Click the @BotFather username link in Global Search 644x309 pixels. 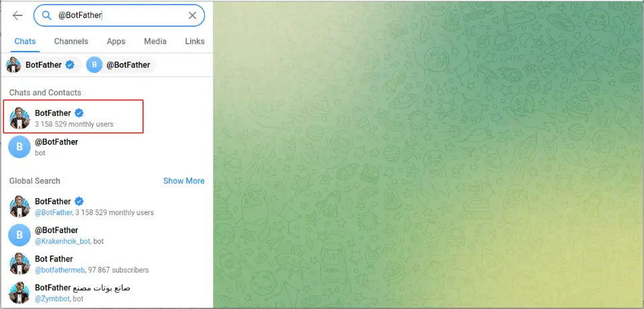tap(54, 212)
